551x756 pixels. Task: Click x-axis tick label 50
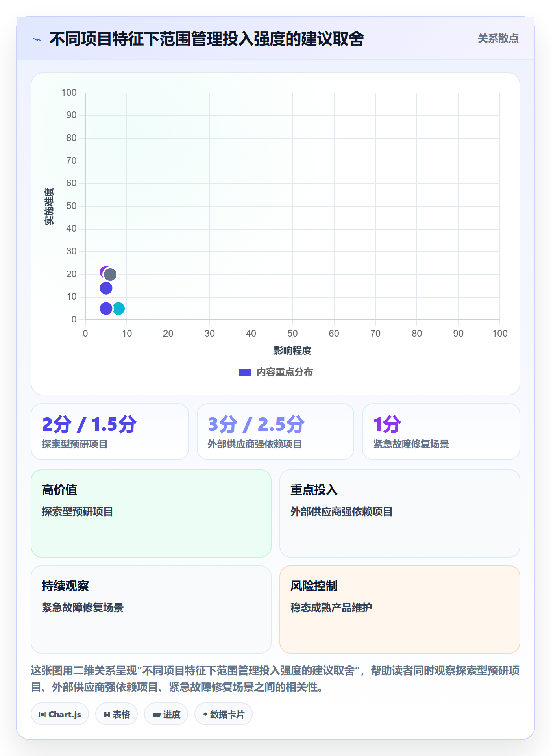(x=292, y=334)
